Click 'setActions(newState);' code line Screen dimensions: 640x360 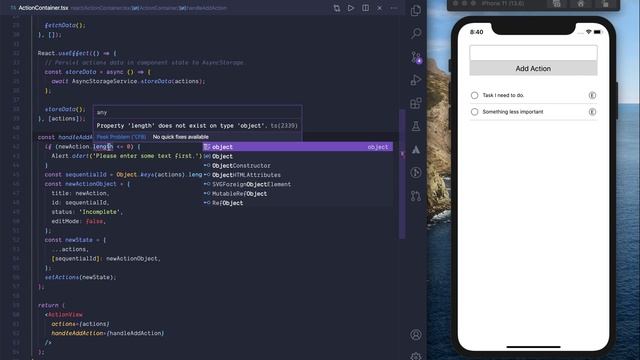tap(80, 277)
